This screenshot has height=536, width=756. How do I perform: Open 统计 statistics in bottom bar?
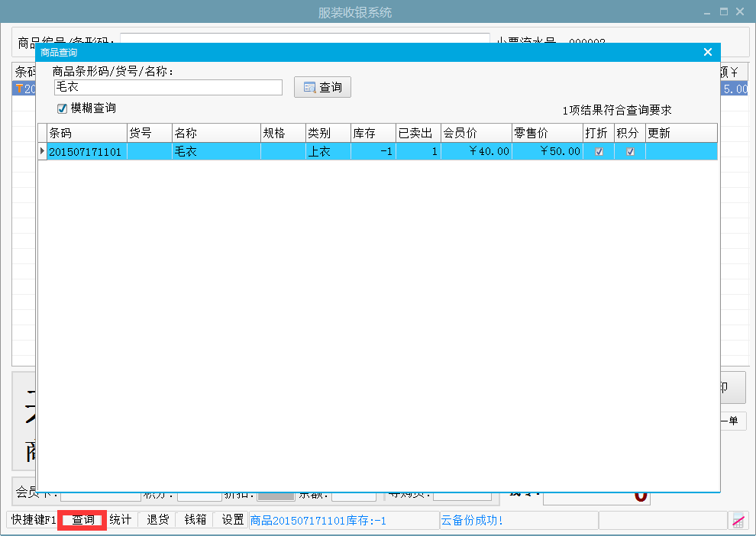click(121, 520)
